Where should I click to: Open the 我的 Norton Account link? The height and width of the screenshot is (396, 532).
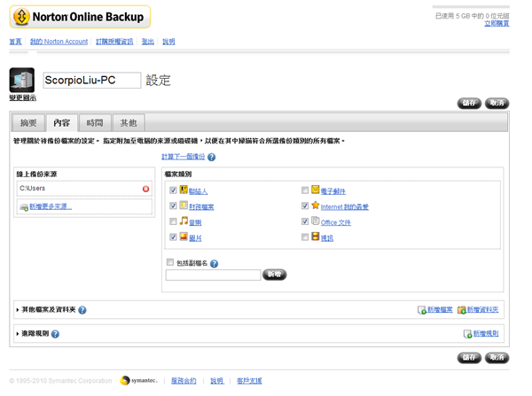[x=59, y=42]
